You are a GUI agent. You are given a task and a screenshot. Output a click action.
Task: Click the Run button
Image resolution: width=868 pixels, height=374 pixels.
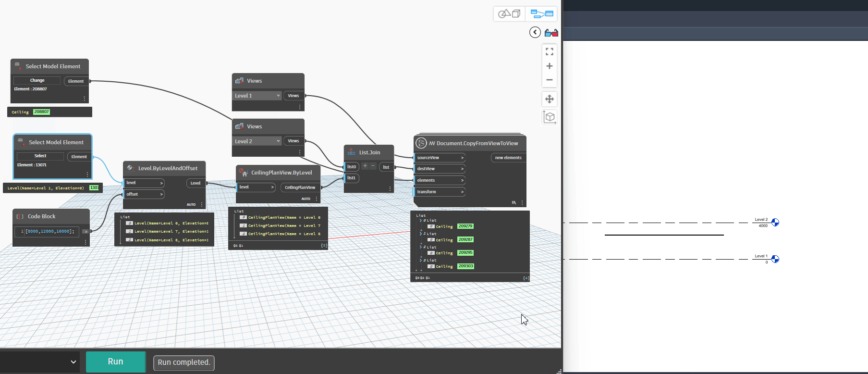pos(115,362)
